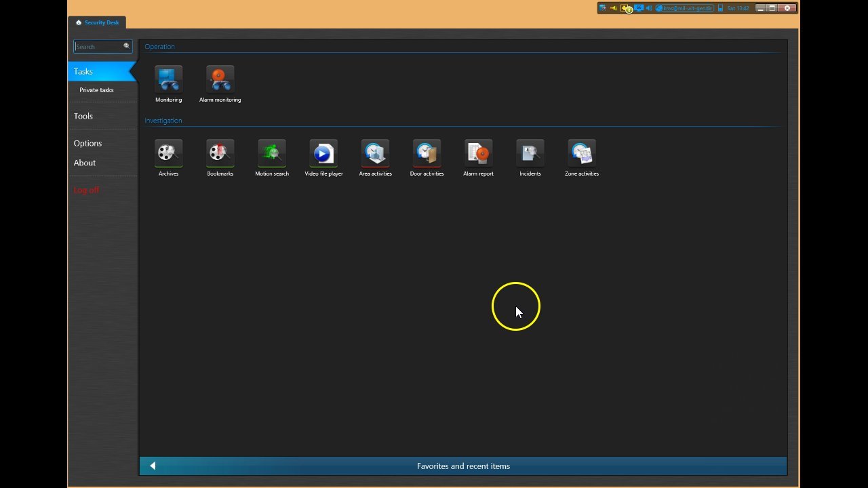Click the yellow key icon in the tray
Screen dimensions: 868x488
(614, 8)
